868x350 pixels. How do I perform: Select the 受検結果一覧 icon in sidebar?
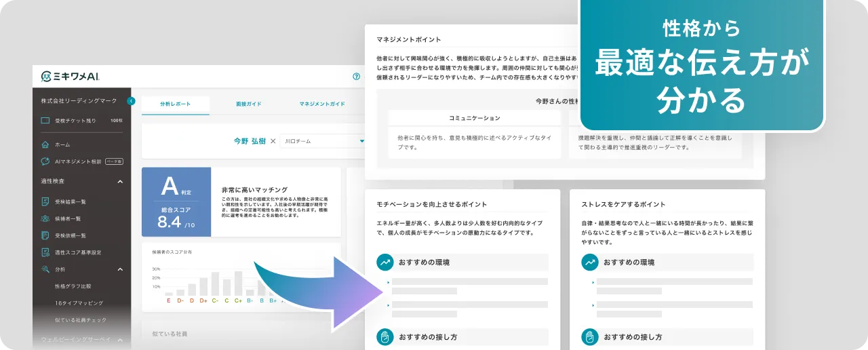(x=45, y=201)
